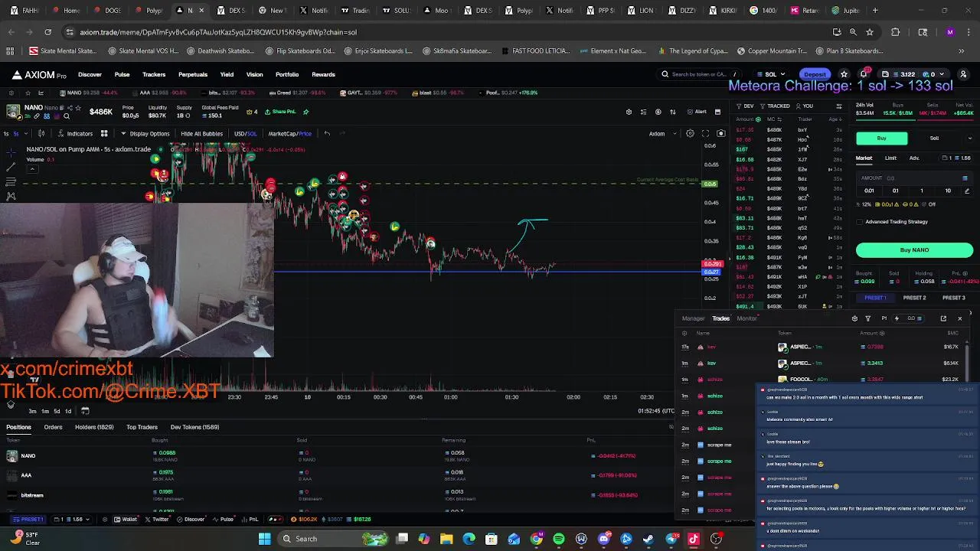Switch to the Portfolio page
The height and width of the screenshot is (551, 980).
point(287,74)
